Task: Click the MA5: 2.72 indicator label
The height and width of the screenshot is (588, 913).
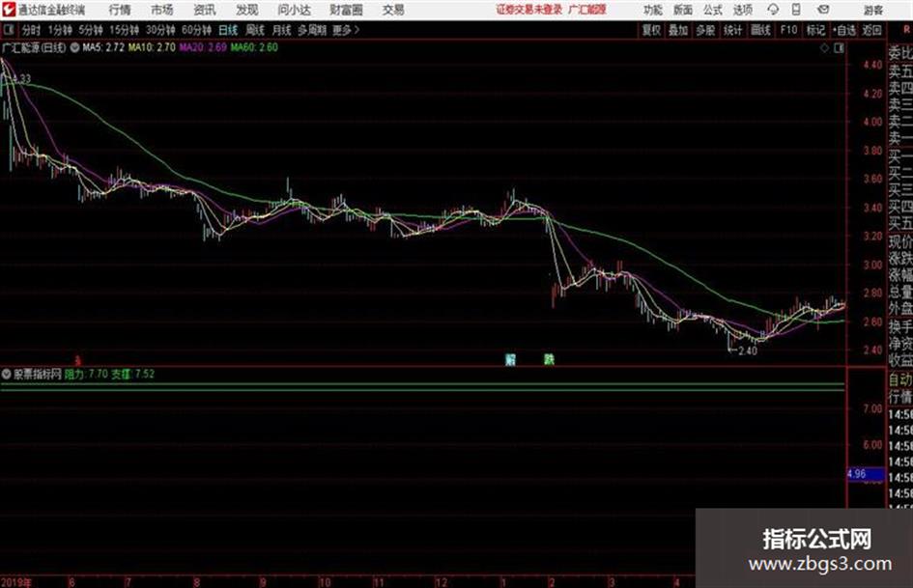Action: click(103, 47)
